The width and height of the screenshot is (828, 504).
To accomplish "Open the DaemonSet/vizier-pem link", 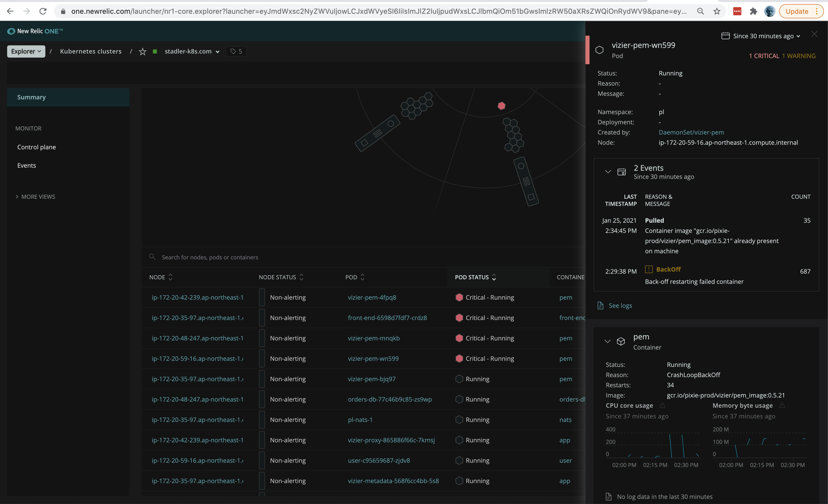I will (691, 132).
